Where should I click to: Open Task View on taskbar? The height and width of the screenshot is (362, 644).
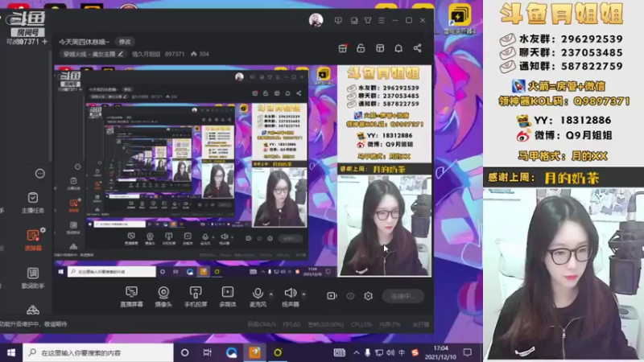pos(208,352)
